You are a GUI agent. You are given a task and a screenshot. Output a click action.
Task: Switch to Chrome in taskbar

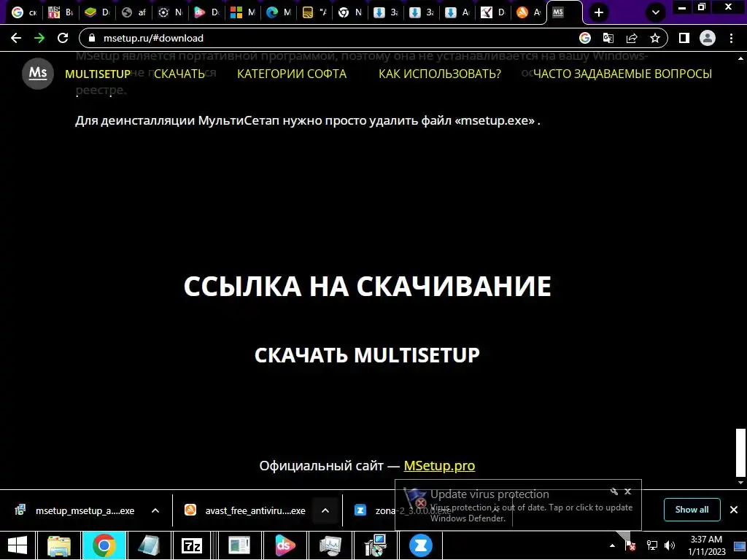click(x=104, y=545)
